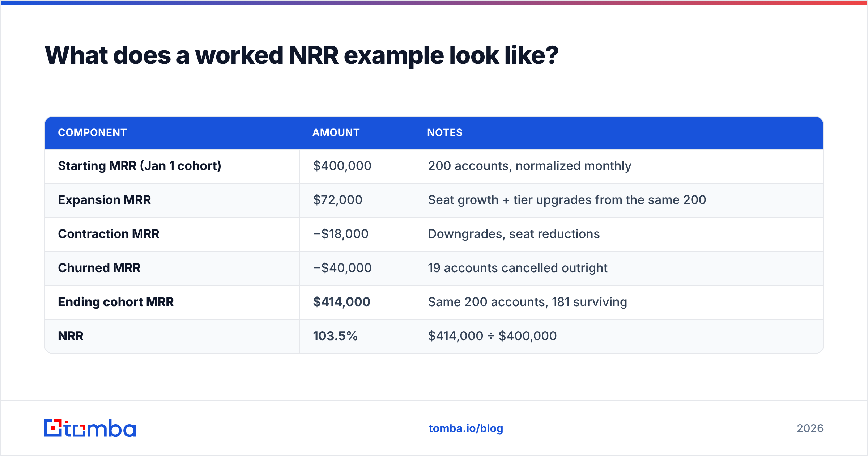Image resolution: width=868 pixels, height=456 pixels.
Task: Click 'Same 200 accounts, 181 surviving' note
Action: point(527,302)
